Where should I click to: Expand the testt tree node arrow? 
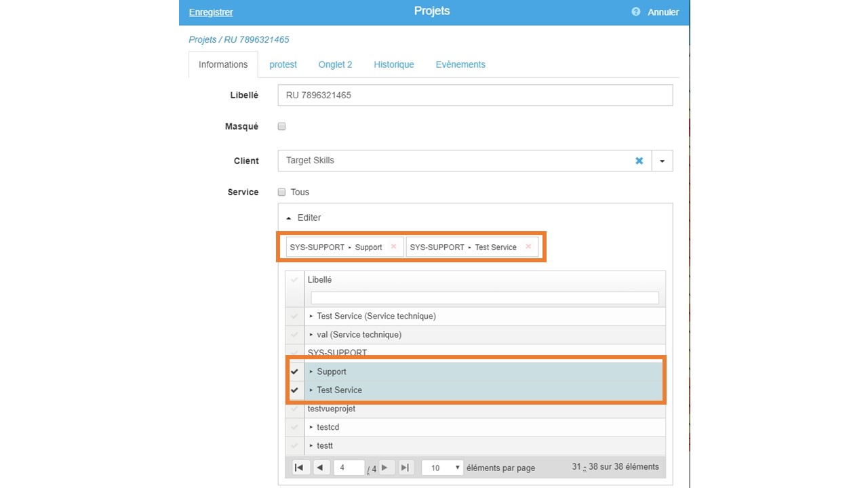pos(311,446)
